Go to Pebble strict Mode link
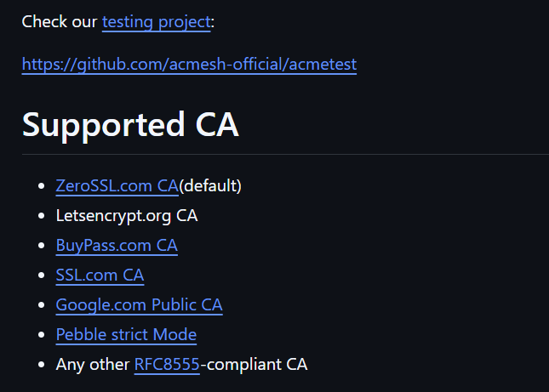Viewport: 549px width, 392px height. tap(126, 335)
